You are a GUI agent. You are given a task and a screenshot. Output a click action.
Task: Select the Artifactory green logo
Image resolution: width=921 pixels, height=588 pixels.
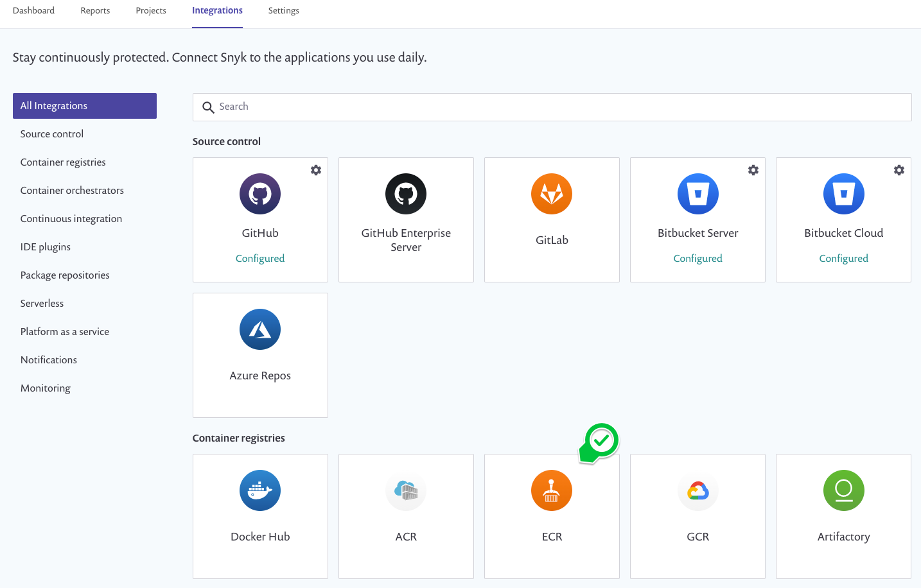tap(844, 490)
